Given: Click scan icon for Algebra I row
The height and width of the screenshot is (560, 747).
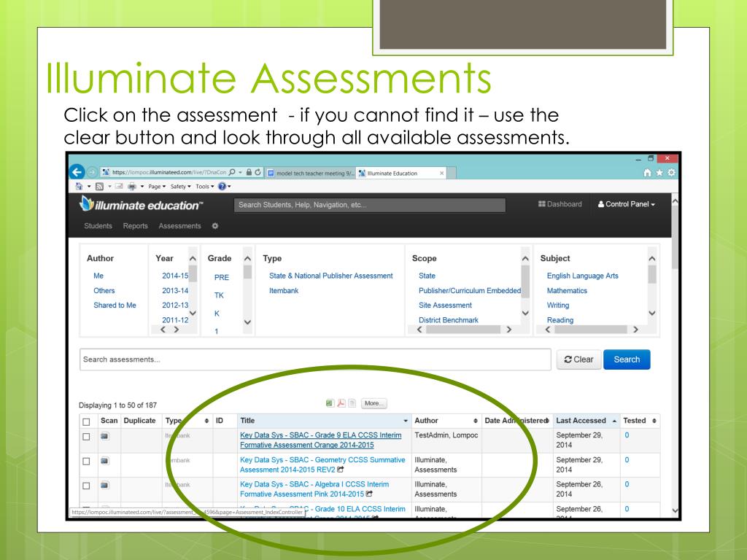Looking at the screenshot, I should pos(105,485).
